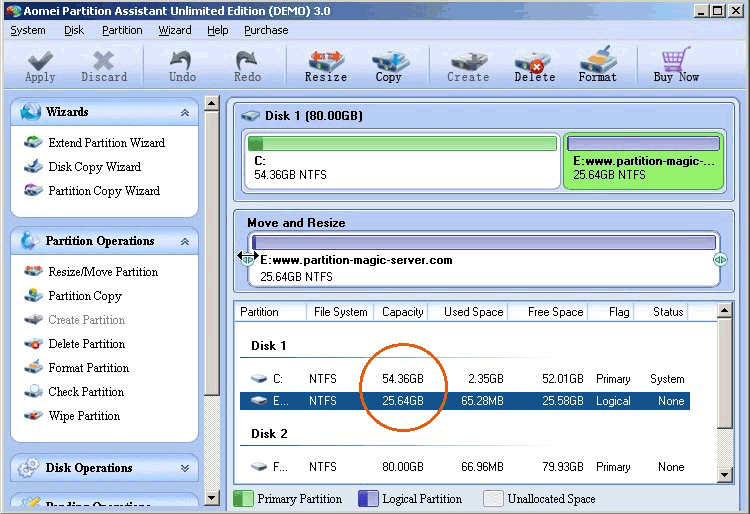Select Partition Copy operation
Screen dimensions: 750x514
[x=74, y=295]
